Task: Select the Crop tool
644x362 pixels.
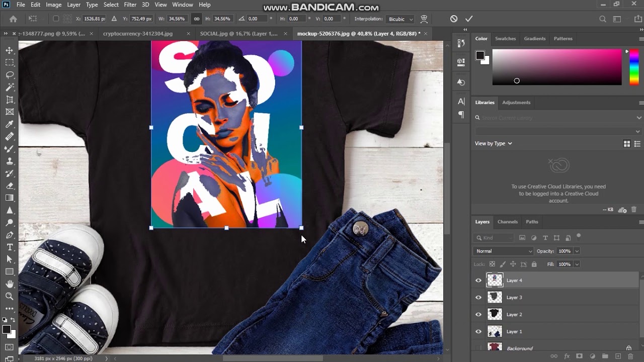Action: [10, 100]
